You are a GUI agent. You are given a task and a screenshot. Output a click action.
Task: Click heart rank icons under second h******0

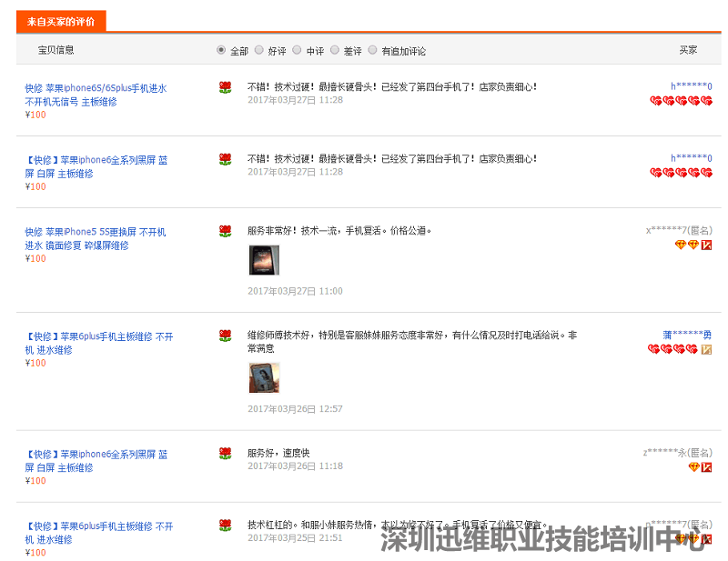[681, 173]
